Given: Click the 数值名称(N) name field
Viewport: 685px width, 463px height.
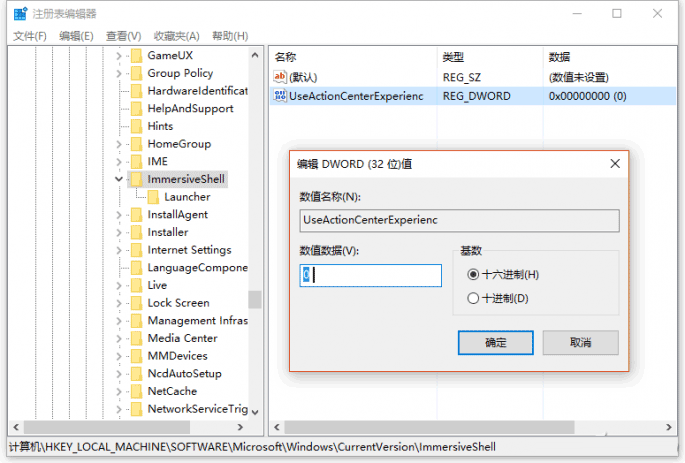Looking at the screenshot, I should 459,220.
